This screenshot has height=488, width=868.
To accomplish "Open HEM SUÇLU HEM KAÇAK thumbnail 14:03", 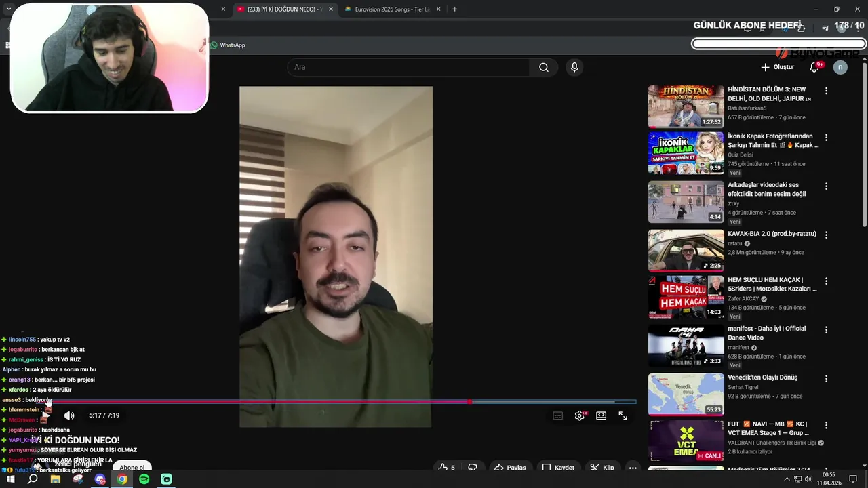I will [686, 297].
